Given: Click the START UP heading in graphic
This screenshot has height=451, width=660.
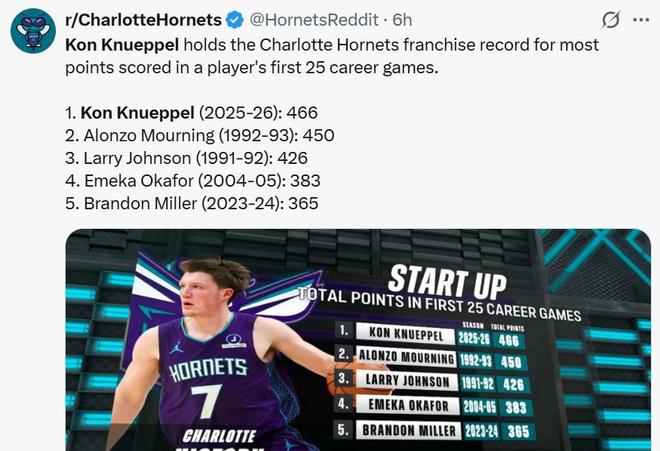Looking at the screenshot, I should [446, 278].
